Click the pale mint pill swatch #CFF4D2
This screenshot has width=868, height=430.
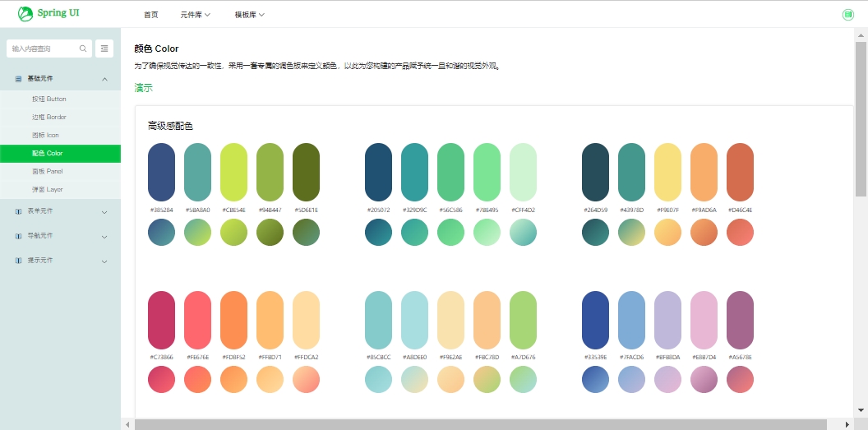[523, 172]
